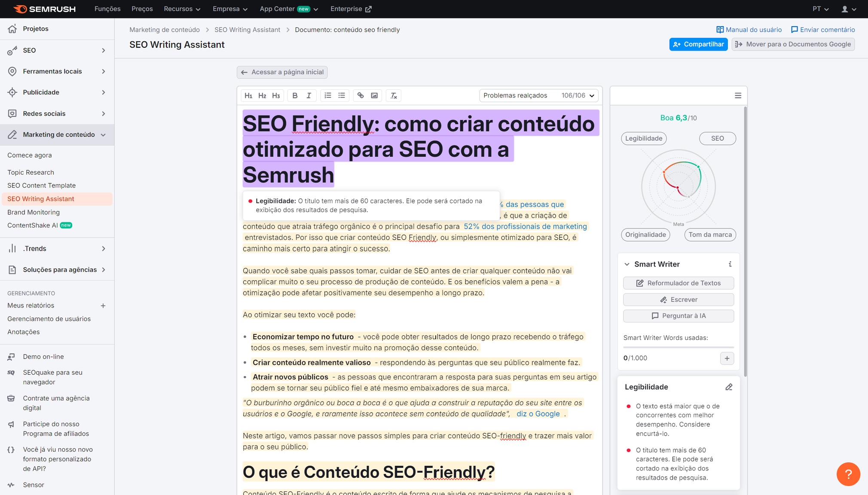Screen dimensions: 868x495
Task: Select the SEO score tab
Action: point(717,138)
